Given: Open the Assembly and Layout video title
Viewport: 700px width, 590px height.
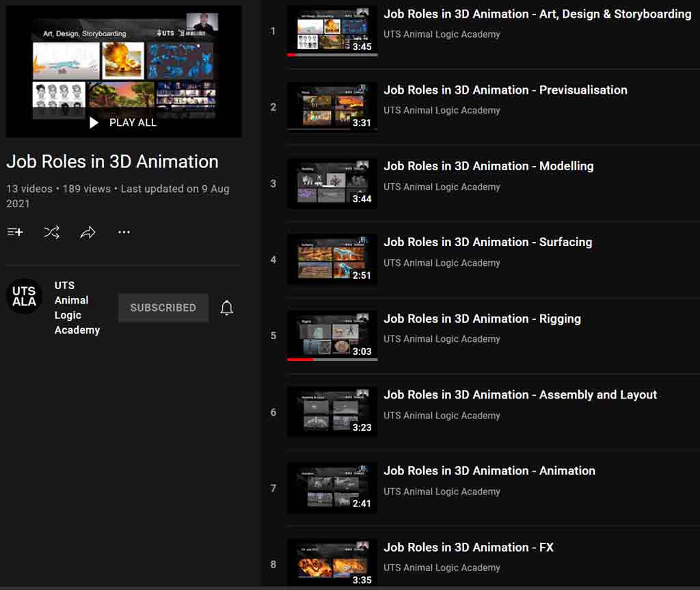Looking at the screenshot, I should [520, 394].
